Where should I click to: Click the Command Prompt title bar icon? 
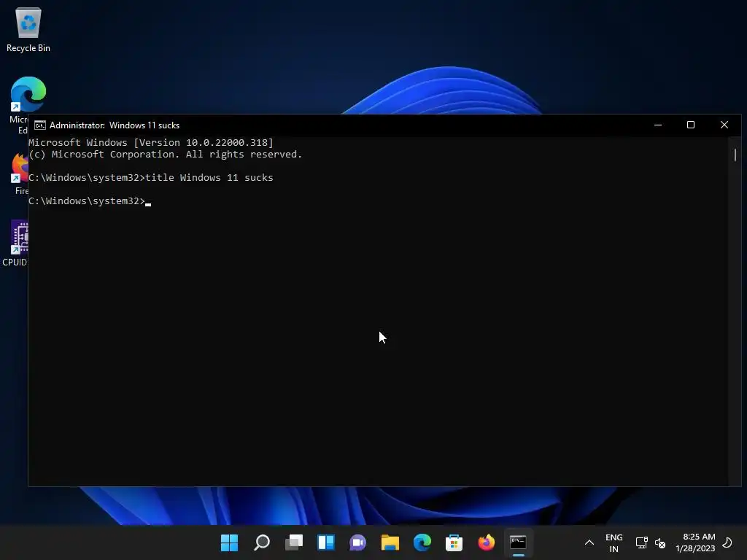40,125
